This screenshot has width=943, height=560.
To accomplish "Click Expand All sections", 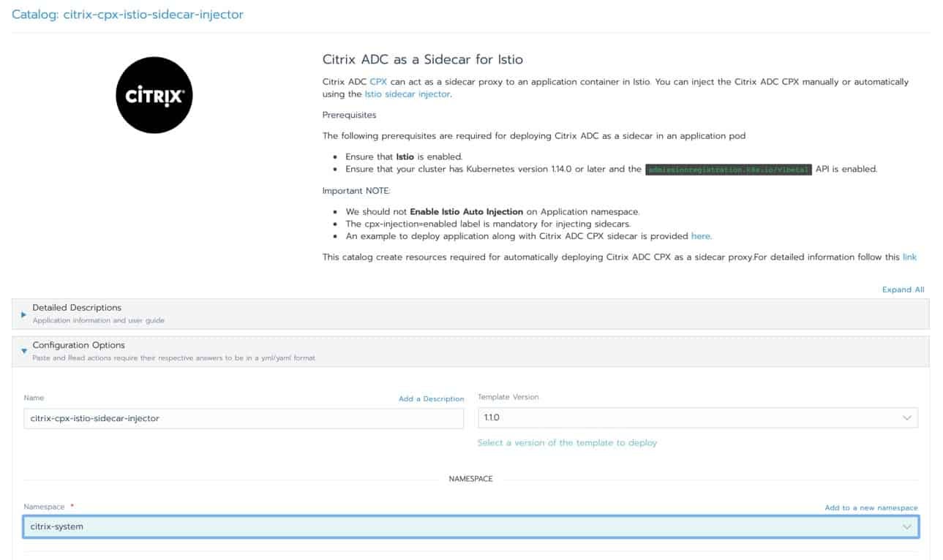I will tap(903, 290).
